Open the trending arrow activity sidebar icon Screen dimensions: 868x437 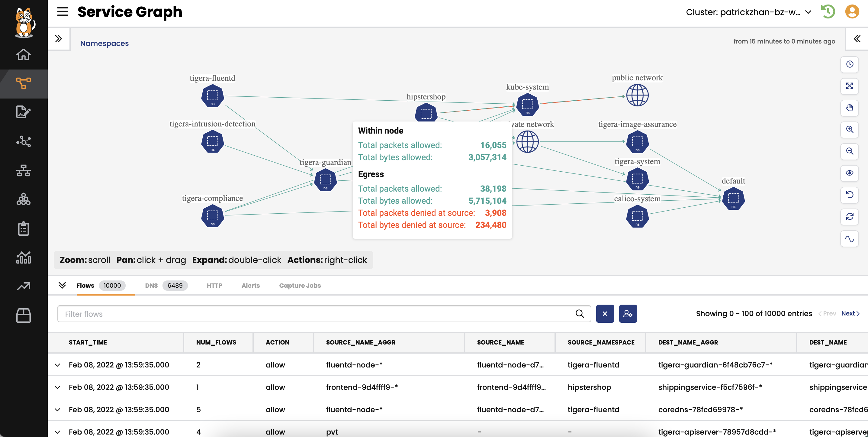tap(24, 286)
